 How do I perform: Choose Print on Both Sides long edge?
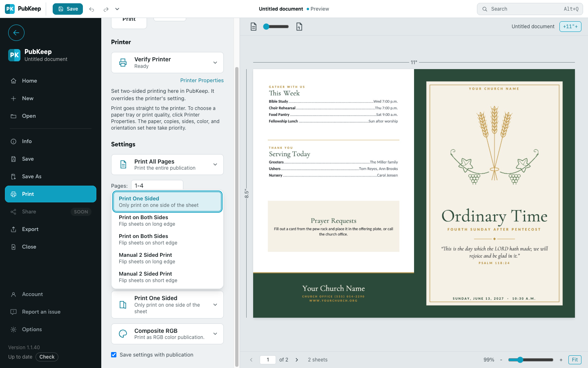coord(167,220)
